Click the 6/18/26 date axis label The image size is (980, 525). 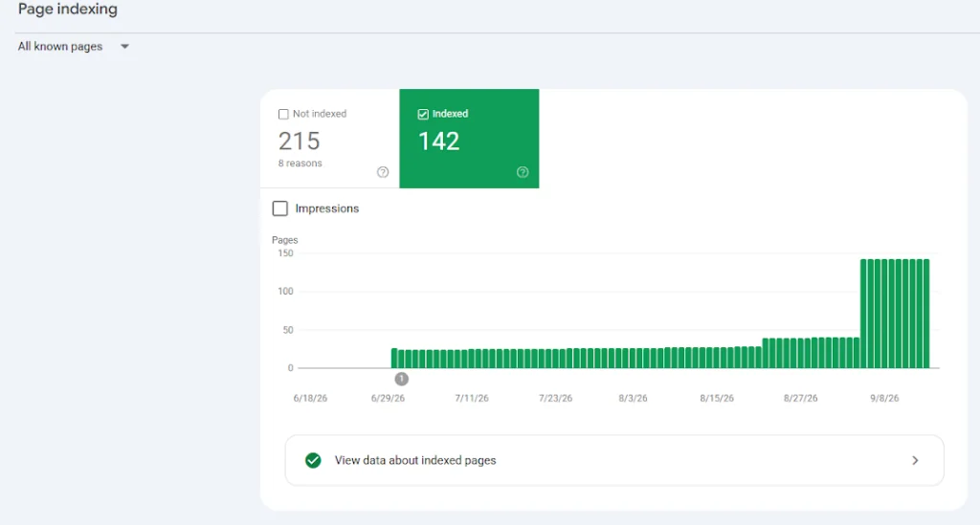click(x=310, y=398)
